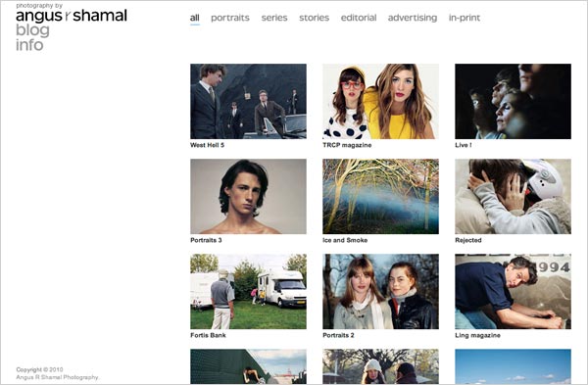
Task: Open the West Hell 5 thumbnail
Action: tap(248, 101)
